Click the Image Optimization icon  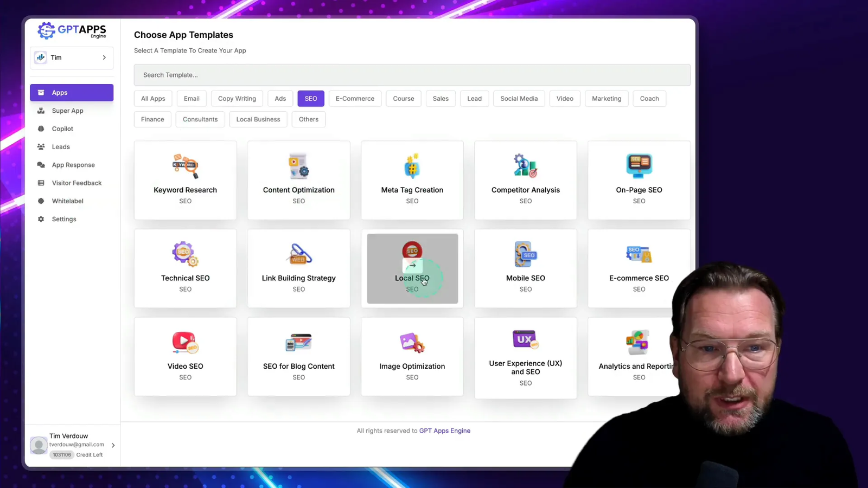click(x=412, y=342)
